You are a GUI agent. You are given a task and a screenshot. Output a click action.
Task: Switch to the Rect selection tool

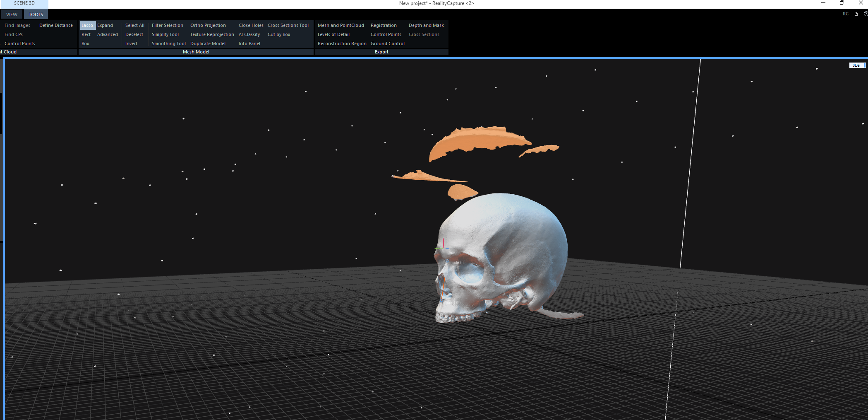pyautogui.click(x=86, y=34)
